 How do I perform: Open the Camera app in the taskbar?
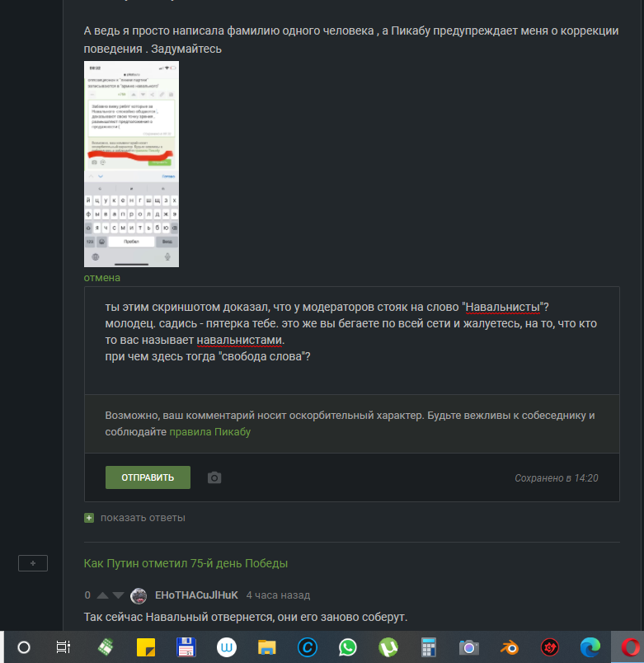pos(468,647)
